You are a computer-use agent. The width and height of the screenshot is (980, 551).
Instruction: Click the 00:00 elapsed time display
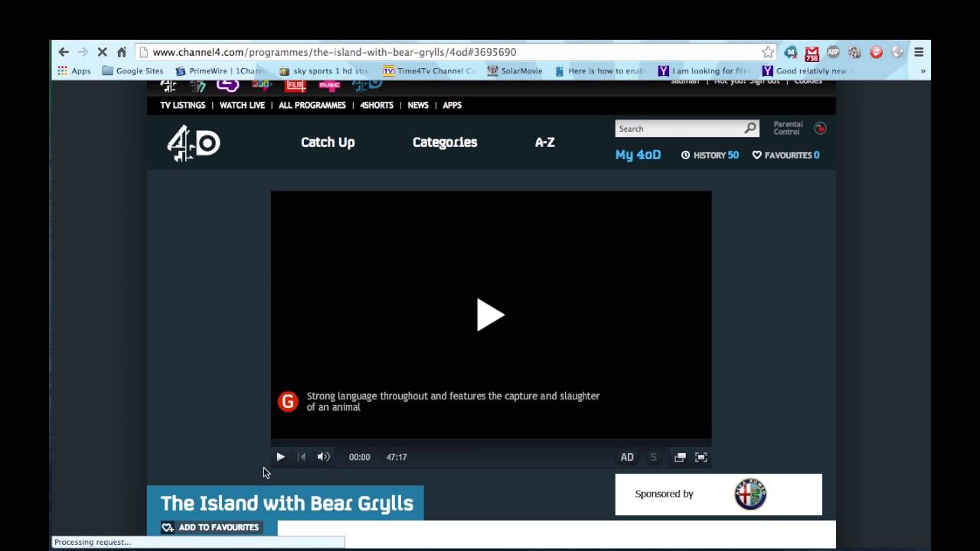click(359, 457)
